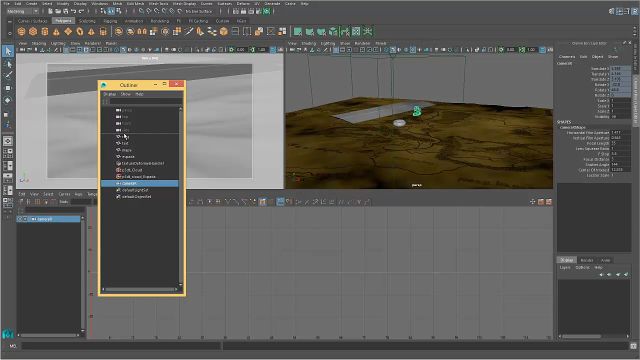
Task: Click the single-pane layout icon in toolbox
Action: (x=8, y=141)
